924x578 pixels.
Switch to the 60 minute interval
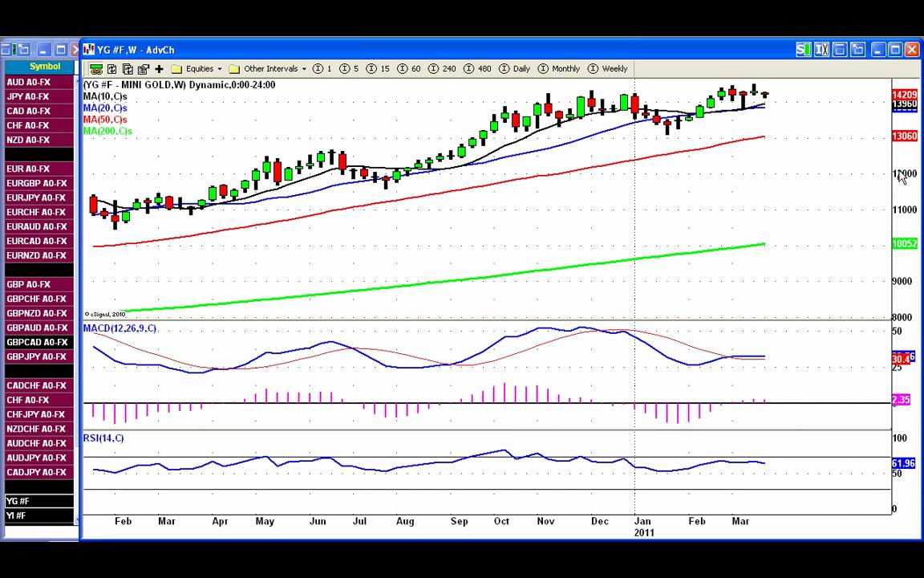click(409, 69)
